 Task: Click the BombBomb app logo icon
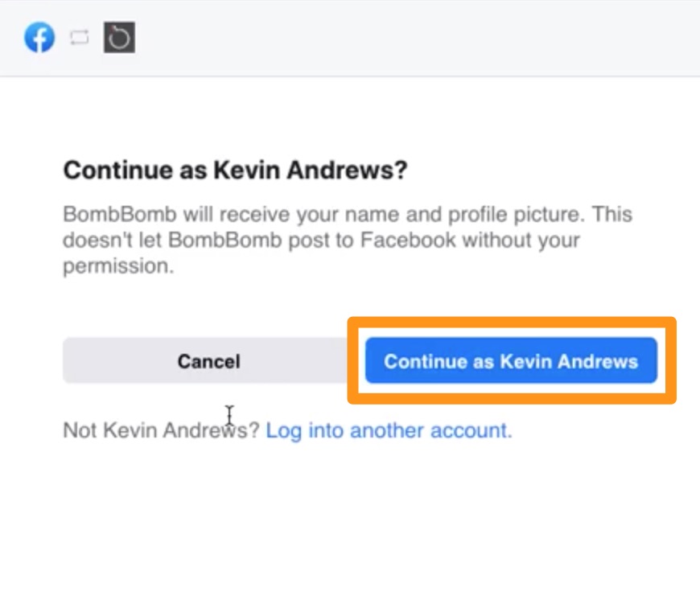119,37
